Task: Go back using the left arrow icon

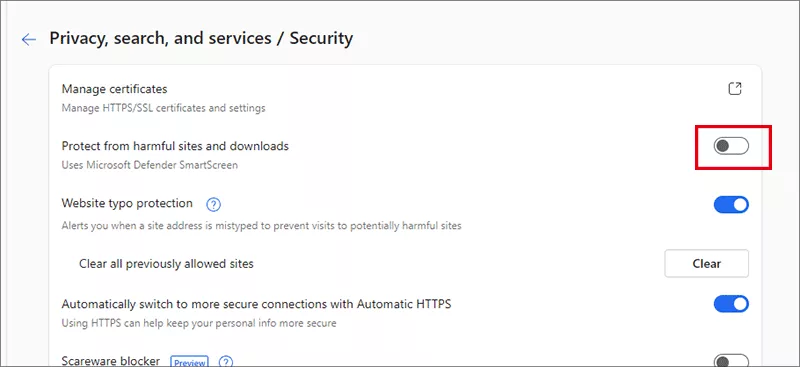Action: tap(29, 39)
